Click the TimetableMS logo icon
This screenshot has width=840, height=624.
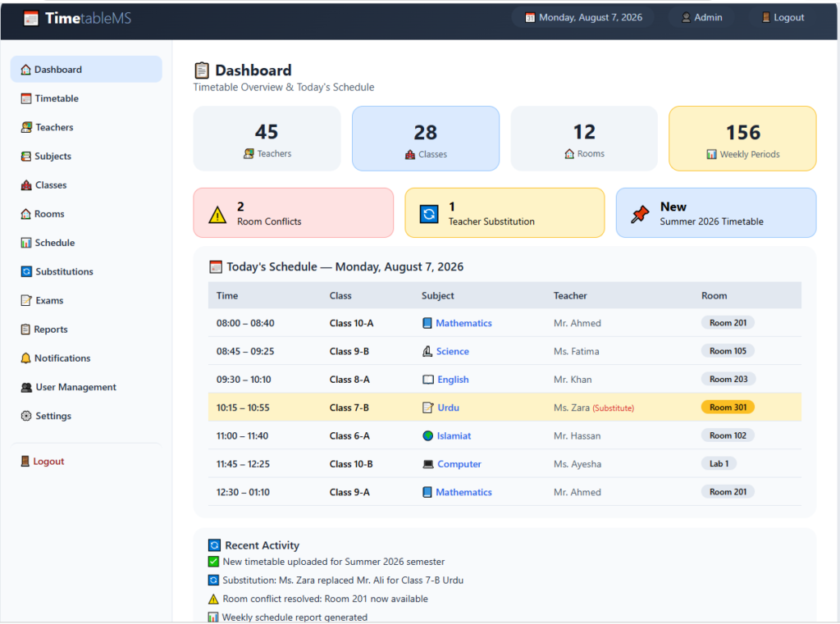pyautogui.click(x=31, y=18)
